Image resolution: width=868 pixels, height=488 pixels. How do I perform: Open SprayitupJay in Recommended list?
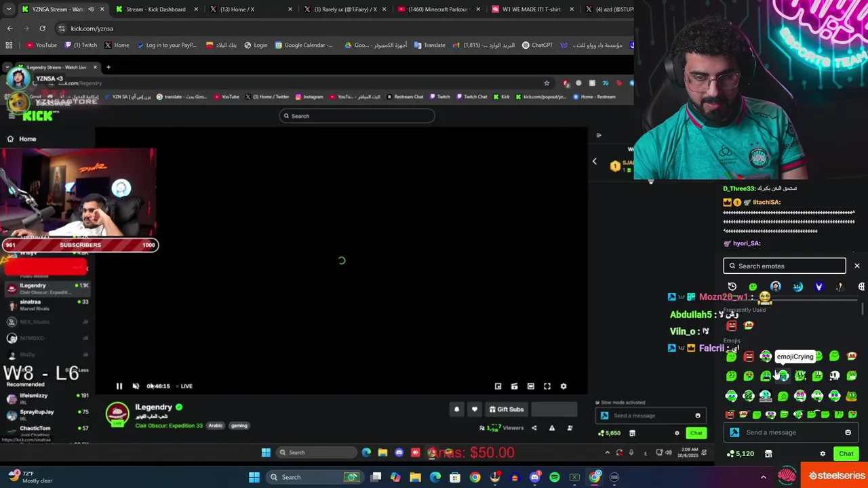[47, 414]
